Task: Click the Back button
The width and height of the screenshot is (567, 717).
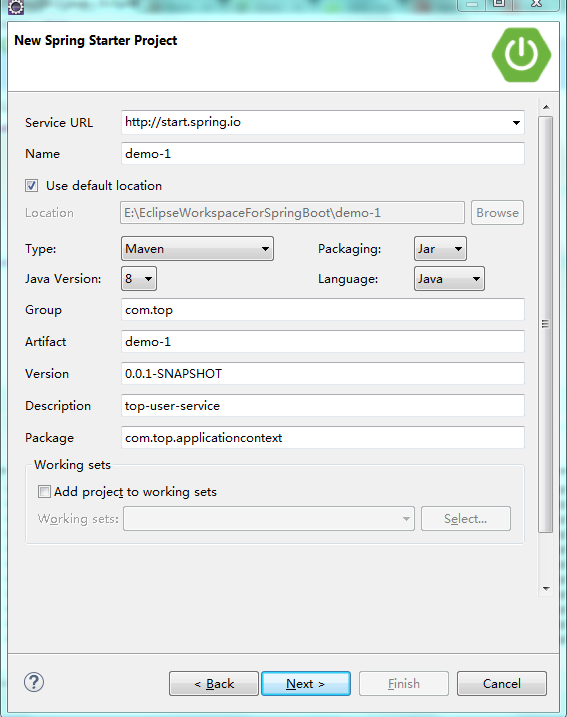Action: click(214, 684)
